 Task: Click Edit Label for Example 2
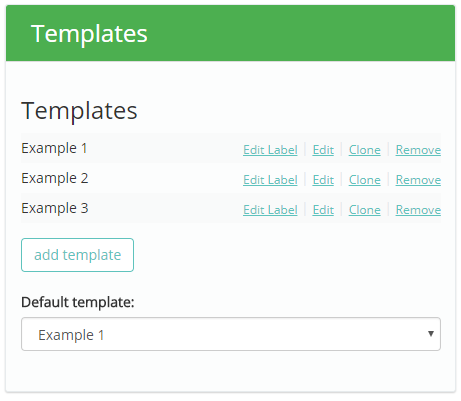(270, 180)
